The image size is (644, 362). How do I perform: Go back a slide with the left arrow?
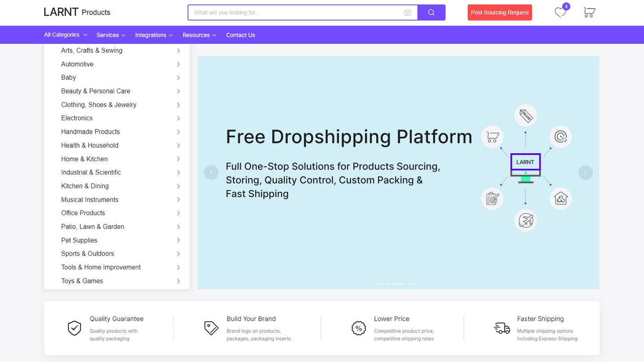(211, 172)
